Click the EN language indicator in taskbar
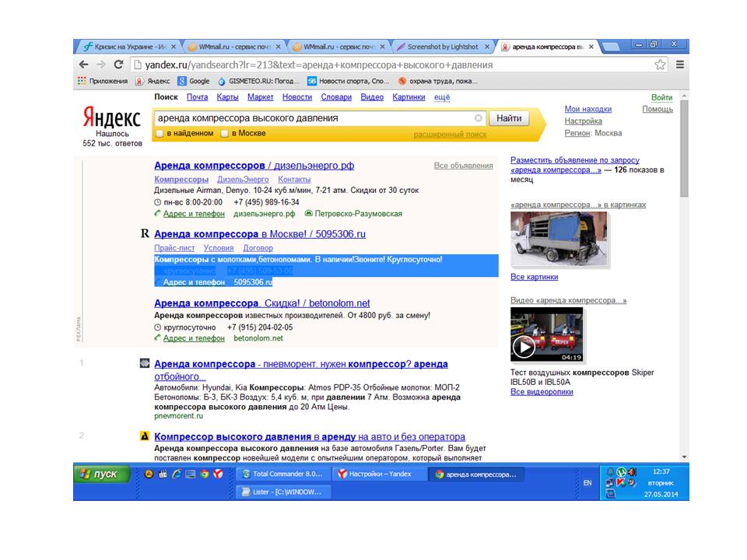Image resolution: width=747 pixels, height=560 pixels. coord(587,483)
